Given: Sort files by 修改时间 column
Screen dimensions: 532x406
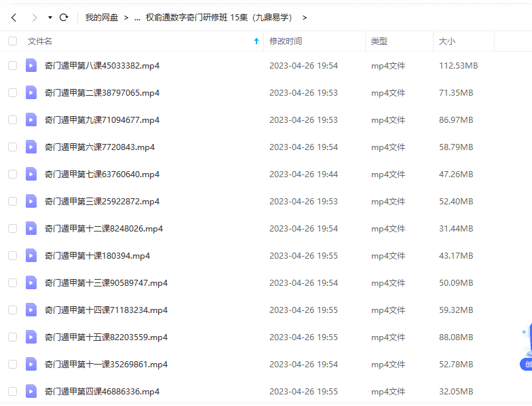Looking at the screenshot, I should (x=286, y=41).
